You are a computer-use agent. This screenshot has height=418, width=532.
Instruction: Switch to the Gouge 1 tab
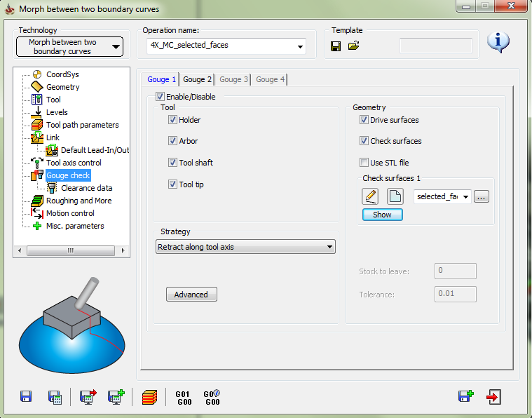(x=161, y=79)
